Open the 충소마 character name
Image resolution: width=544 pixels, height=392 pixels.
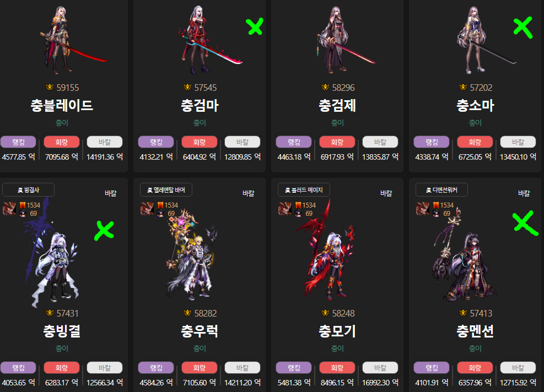point(475,105)
